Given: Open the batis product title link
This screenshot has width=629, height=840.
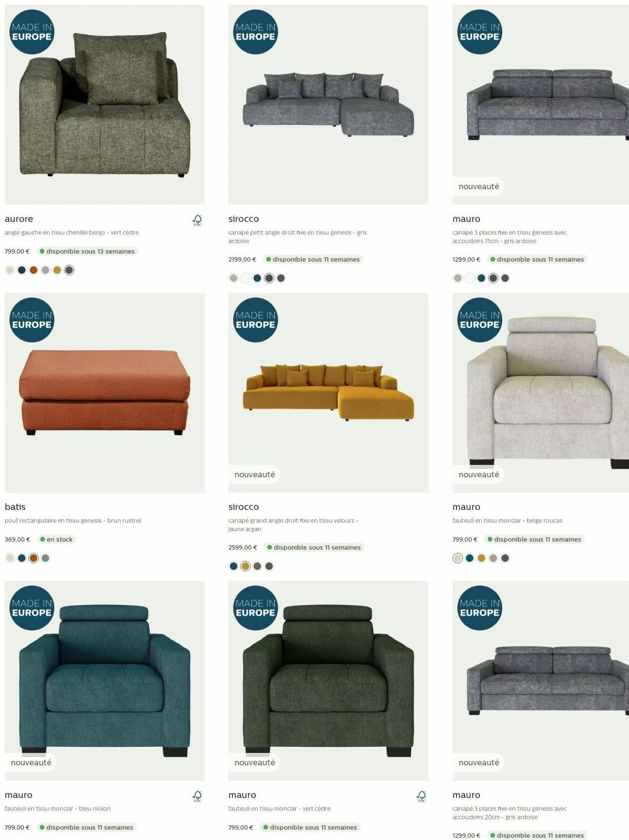Looking at the screenshot, I should click(15, 507).
